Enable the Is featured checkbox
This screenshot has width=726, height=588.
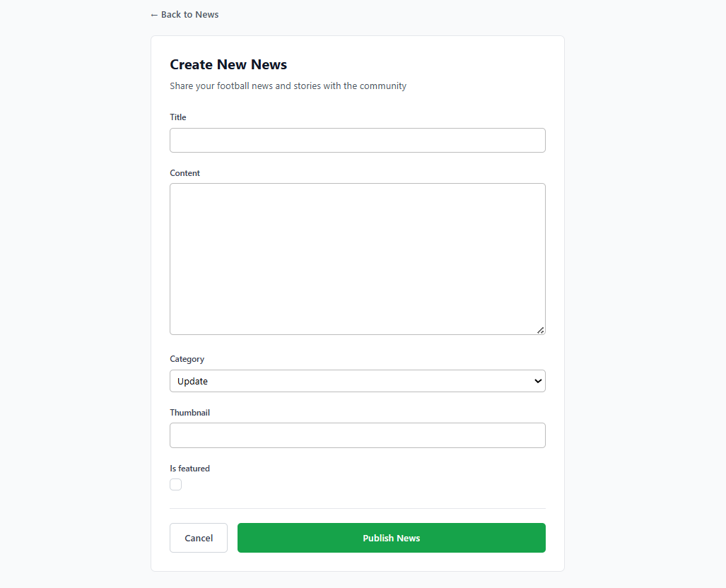point(176,484)
